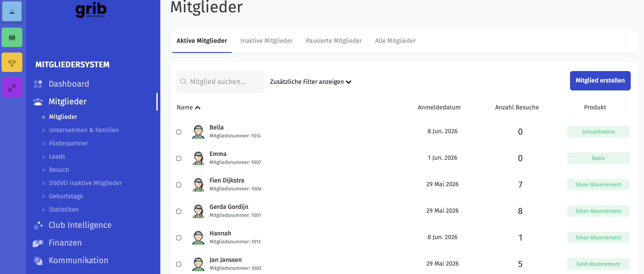Viewport: 644px width, 274px height.
Task: Click the Kommunikation chat bubble icon
Action: tap(38, 261)
